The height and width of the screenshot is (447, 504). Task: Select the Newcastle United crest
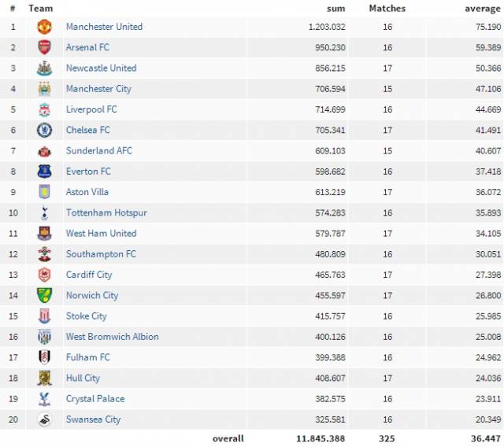44,68
